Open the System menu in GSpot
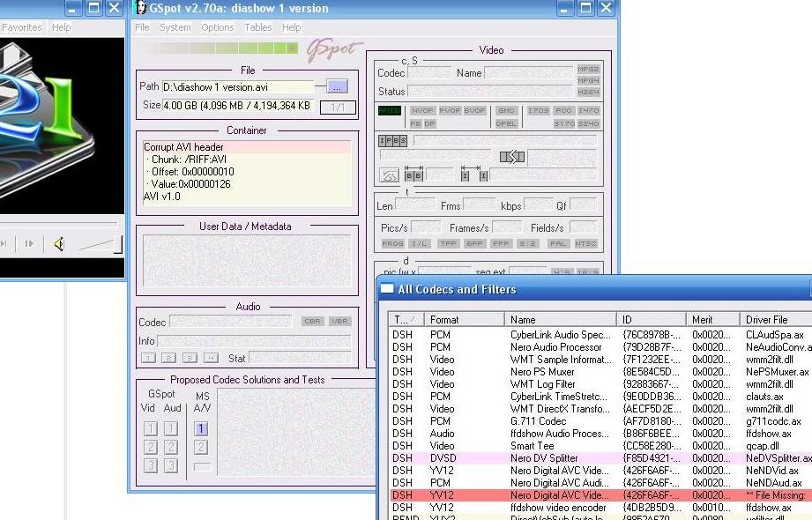The width and height of the screenshot is (812, 520). coord(175,27)
